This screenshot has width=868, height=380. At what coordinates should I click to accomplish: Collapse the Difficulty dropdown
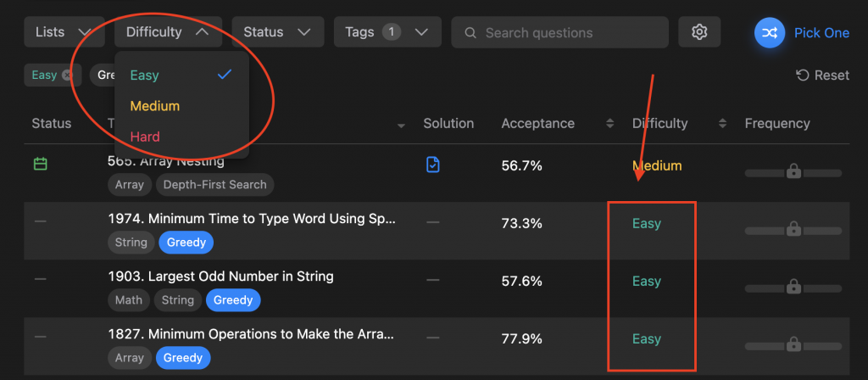(168, 32)
